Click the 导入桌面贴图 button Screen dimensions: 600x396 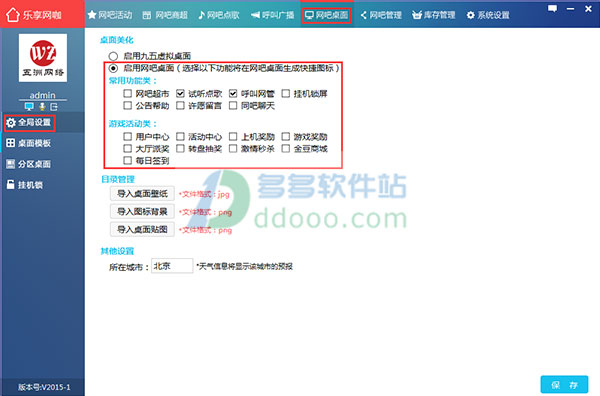click(x=142, y=230)
